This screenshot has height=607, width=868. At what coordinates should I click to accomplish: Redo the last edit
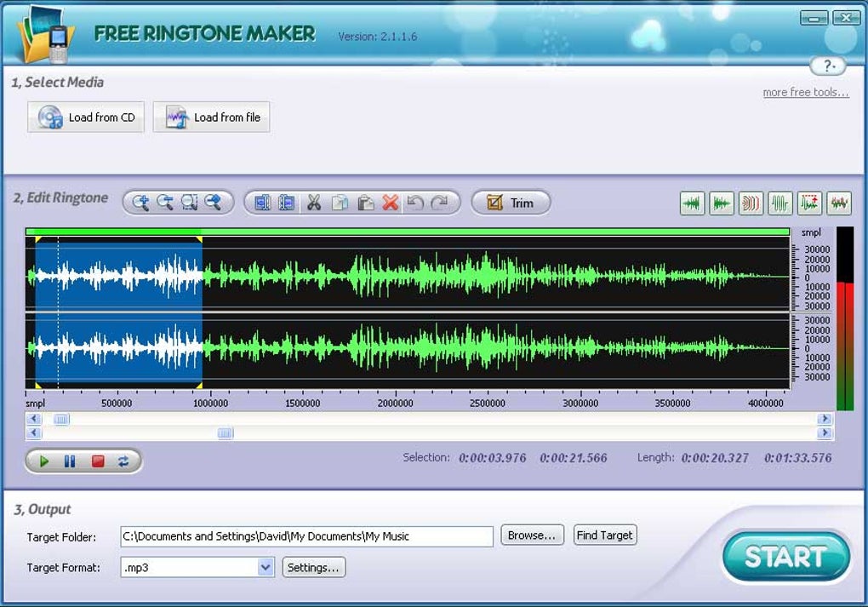pos(441,202)
